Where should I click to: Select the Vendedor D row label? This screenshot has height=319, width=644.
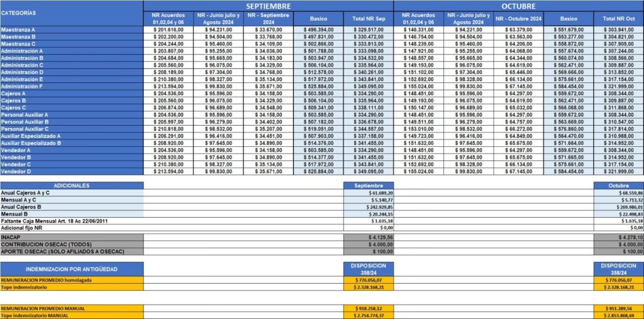pos(16,171)
